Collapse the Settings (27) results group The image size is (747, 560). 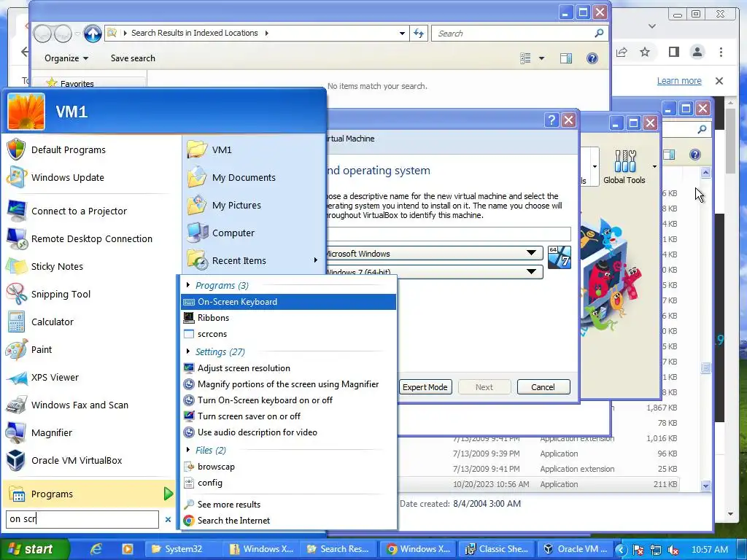pyautogui.click(x=188, y=351)
